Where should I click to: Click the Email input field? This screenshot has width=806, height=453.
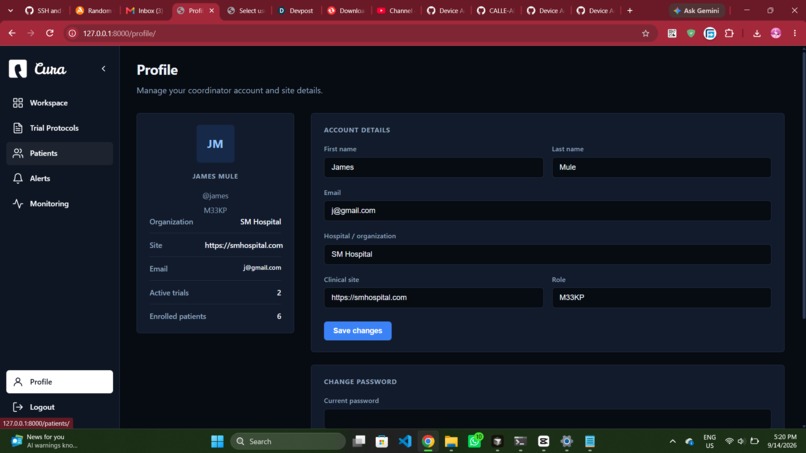point(547,210)
